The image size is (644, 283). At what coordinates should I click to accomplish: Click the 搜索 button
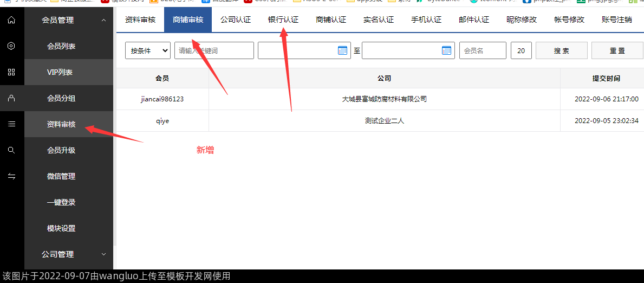point(561,50)
